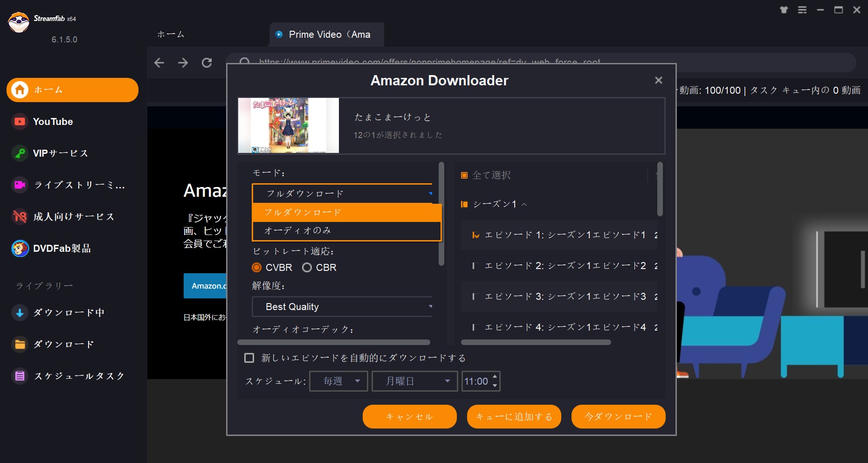Click the StreamFab sloth logo
Viewport: 868px width, 463px height.
pyautogui.click(x=19, y=22)
